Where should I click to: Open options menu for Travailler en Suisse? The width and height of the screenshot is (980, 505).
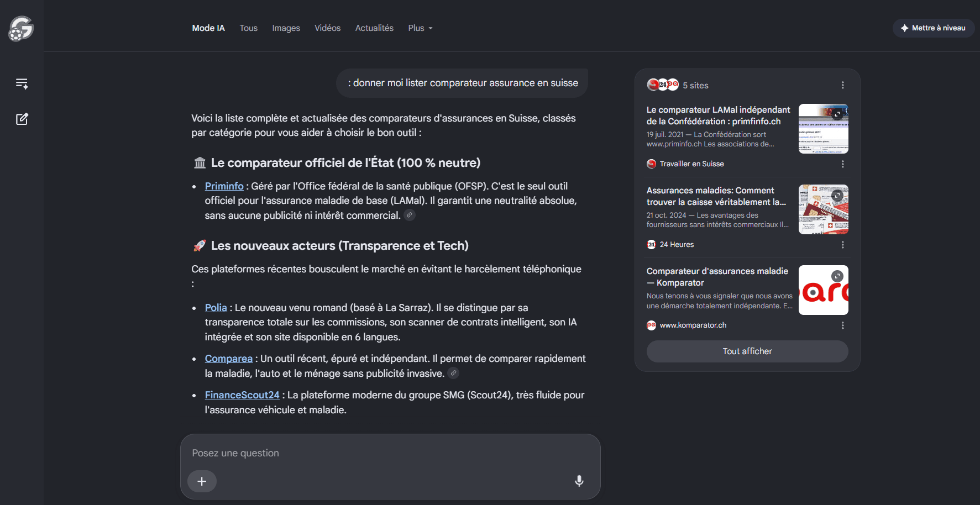click(x=842, y=164)
